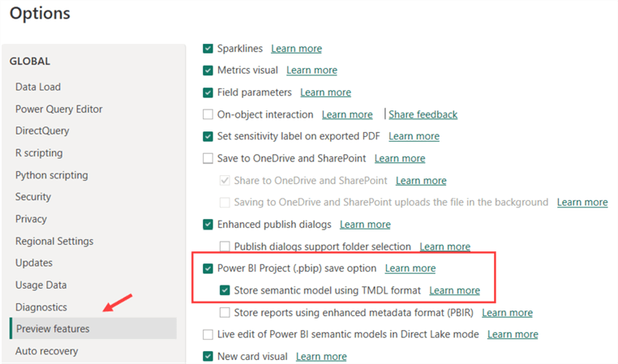Open Learn more for .pbip save option
Screen dimensions: 618x364
coord(410,268)
